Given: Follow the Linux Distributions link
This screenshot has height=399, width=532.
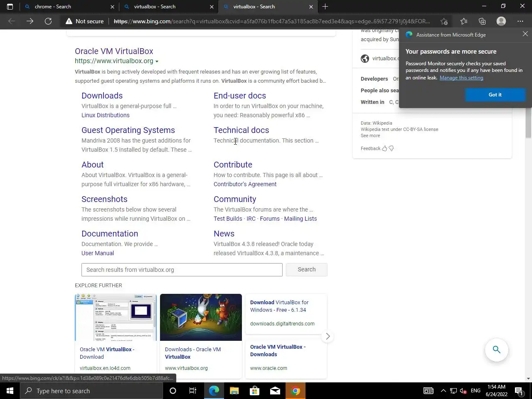Looking at the screenshot, I should tap(105, 115).
